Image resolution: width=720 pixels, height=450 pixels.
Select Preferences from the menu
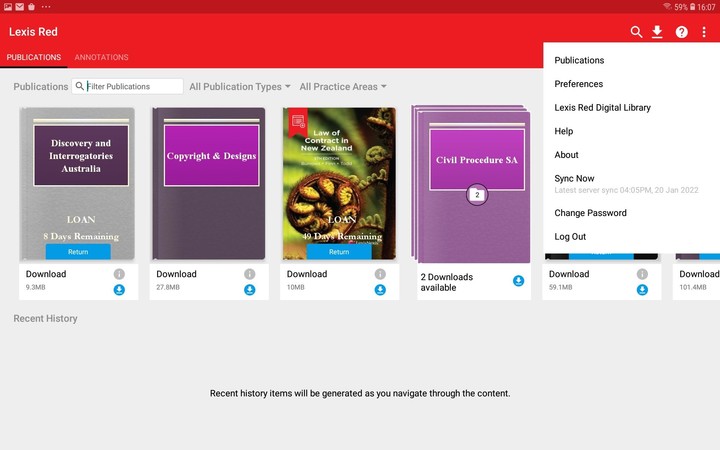(x=578, y=84)
